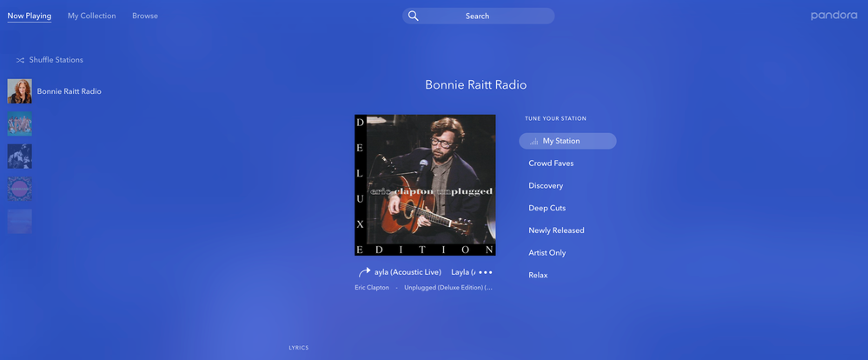This screenshot has height=360, width=868.
Task: Click the shuffle arrows icon
Action: click(x=20, y=60)
